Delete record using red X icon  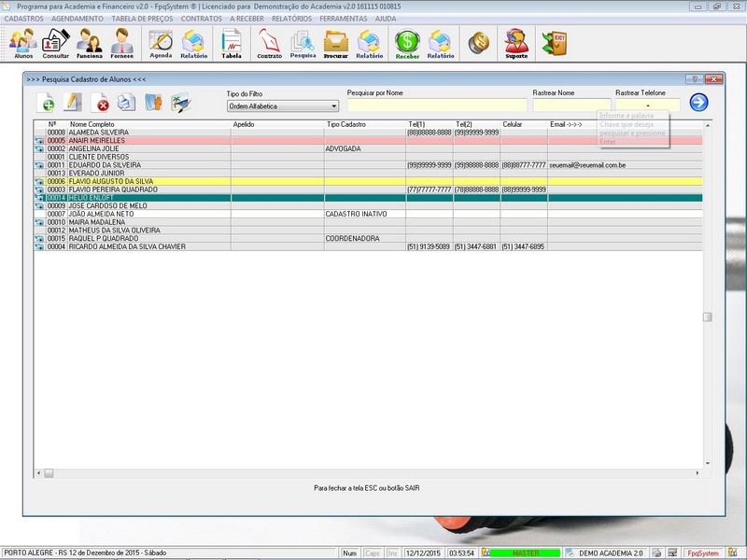100,102
